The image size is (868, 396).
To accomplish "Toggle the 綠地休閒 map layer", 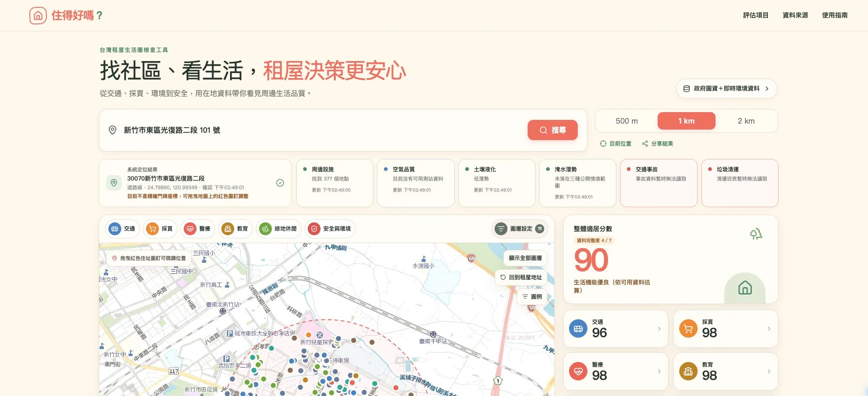I will tap(278, 229).
